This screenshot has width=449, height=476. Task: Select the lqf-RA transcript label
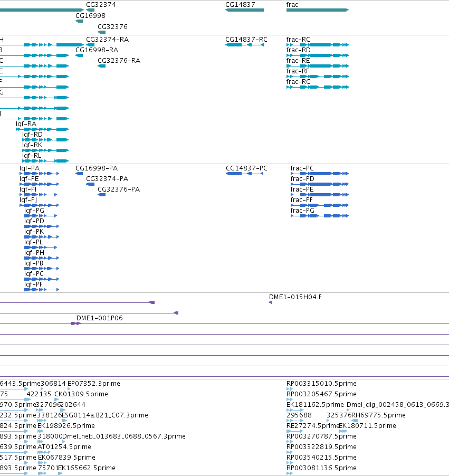pos(26,124)
